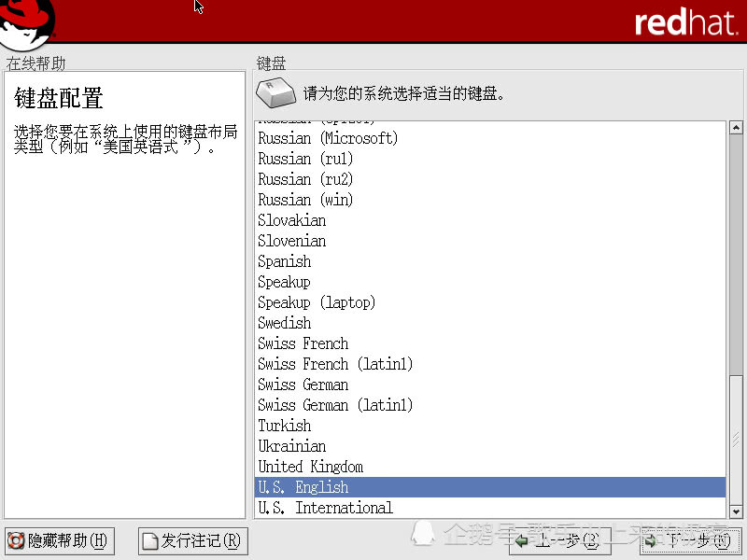
Task: Select Swiss German (latin1) layout
Action: point(489,405)
